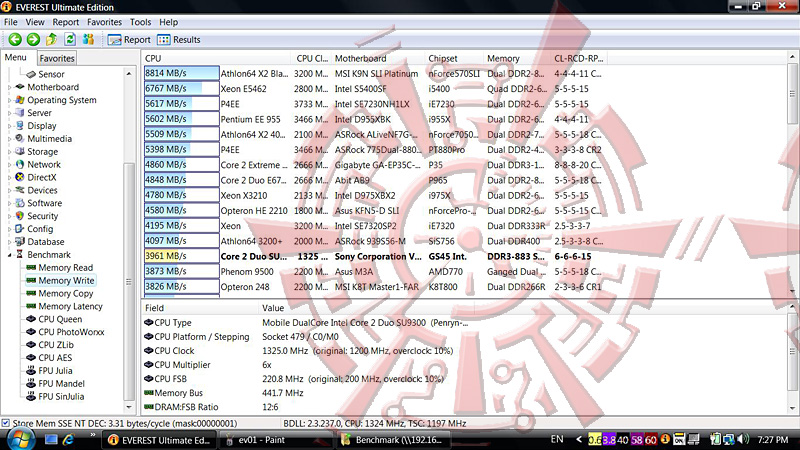
Task: Click the DirectX tree icon
Action: pos(20,177)
